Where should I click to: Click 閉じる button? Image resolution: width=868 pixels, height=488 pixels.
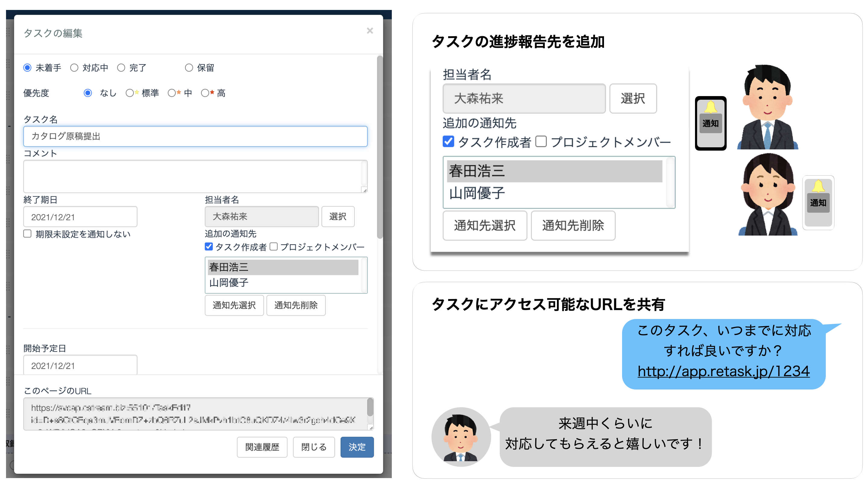click(314, 447)
